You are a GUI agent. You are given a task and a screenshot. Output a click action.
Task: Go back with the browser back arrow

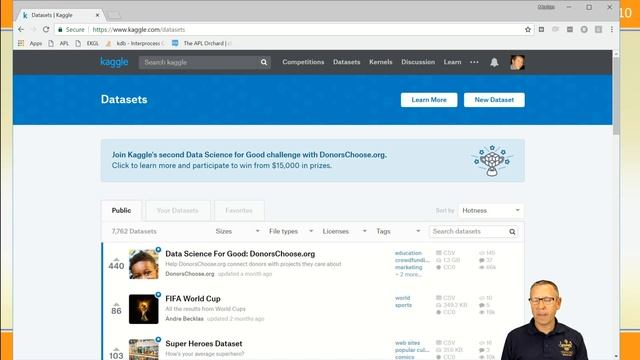21,29
